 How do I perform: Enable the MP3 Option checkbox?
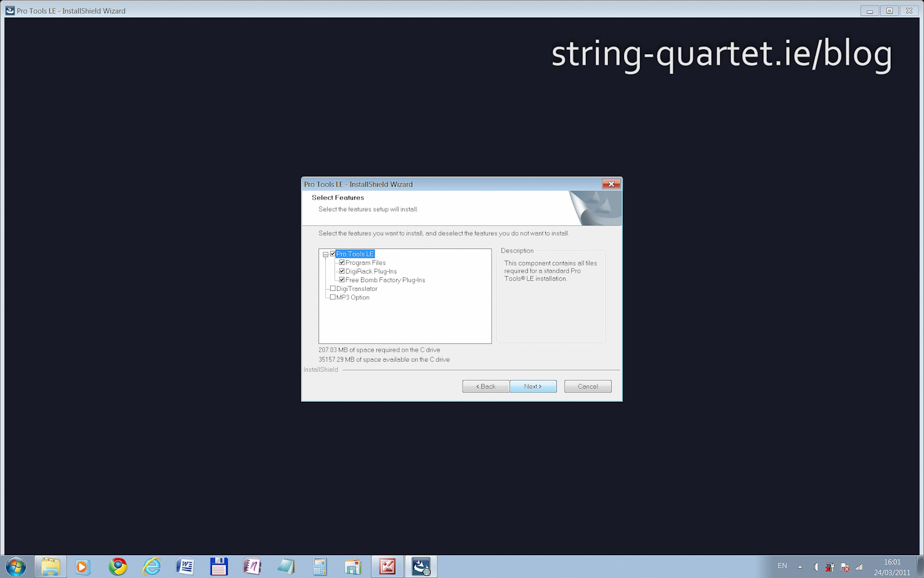click(x=333, y=297)
